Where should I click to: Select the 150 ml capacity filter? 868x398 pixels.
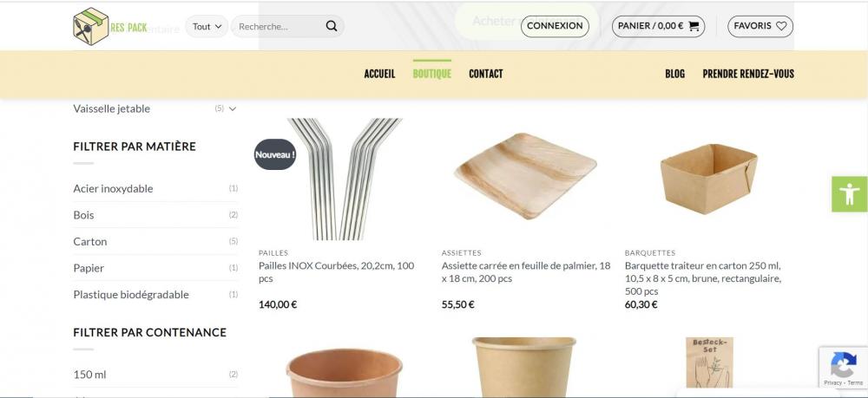[x=89, y=375]
